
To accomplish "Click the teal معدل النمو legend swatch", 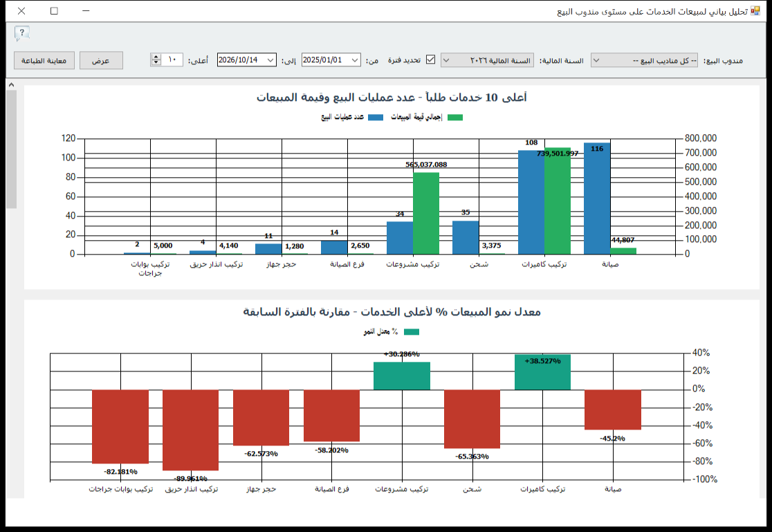I will pyautogui.click(x=412, y=332).
